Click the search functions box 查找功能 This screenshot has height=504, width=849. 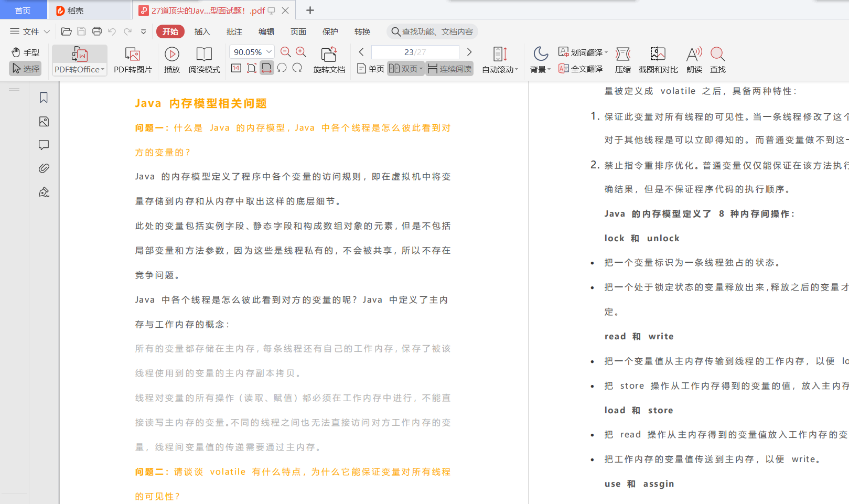432,31
